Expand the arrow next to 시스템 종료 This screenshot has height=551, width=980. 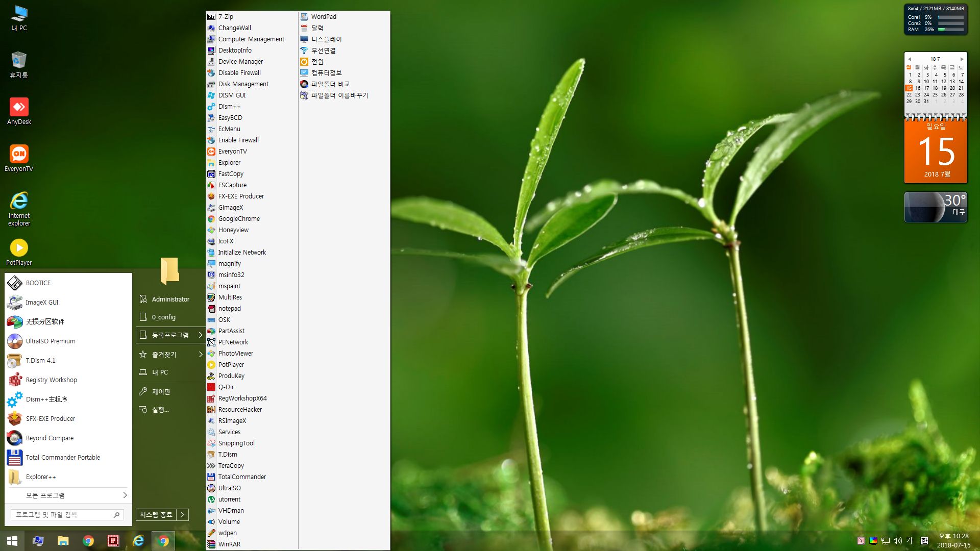[x=182, y=515]
